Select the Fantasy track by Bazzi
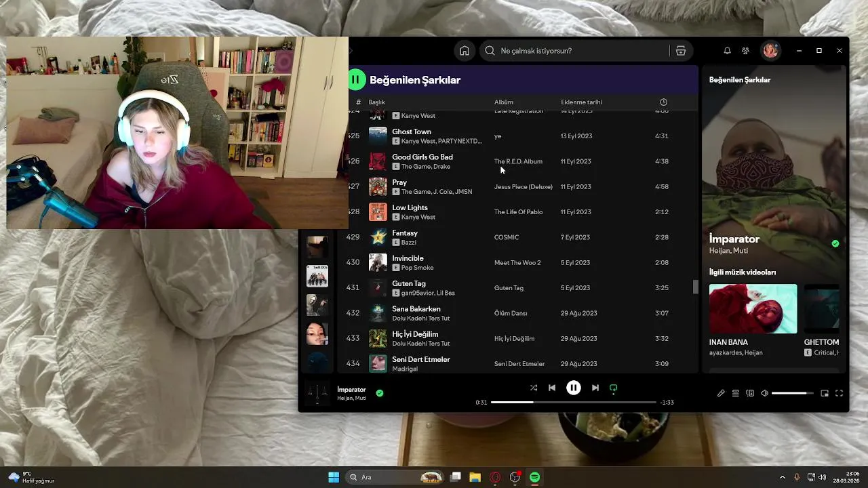The image size is (868, 488). click(x=405, y=233)
